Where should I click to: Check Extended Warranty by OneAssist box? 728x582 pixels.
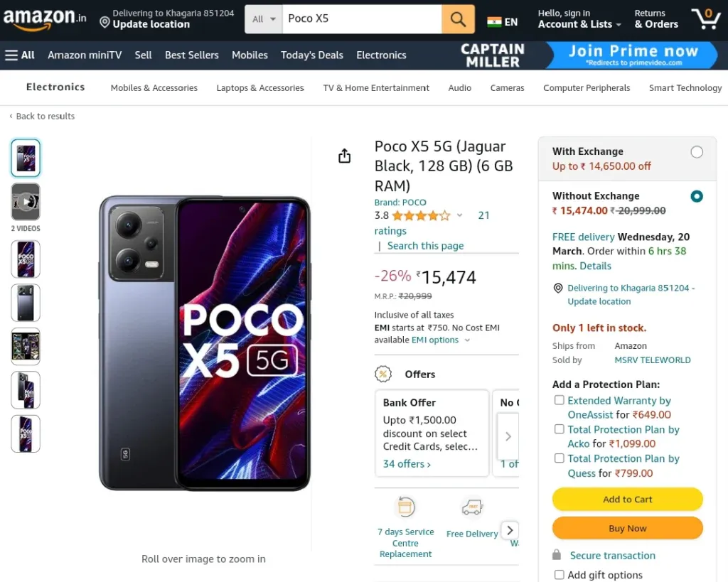[560, 400]
